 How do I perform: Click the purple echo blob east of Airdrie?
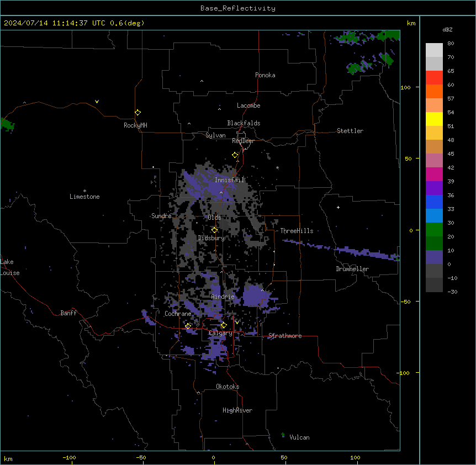(255, 295)
